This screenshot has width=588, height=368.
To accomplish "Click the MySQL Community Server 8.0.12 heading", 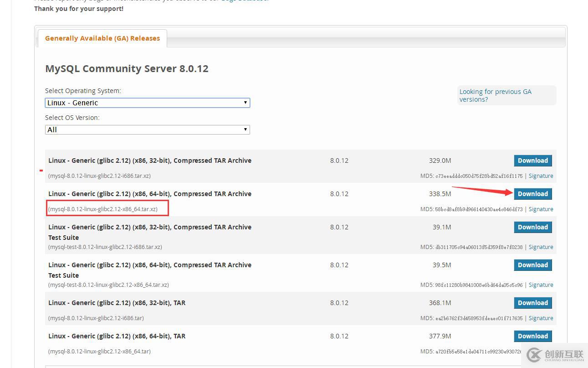I will (127, 69).
